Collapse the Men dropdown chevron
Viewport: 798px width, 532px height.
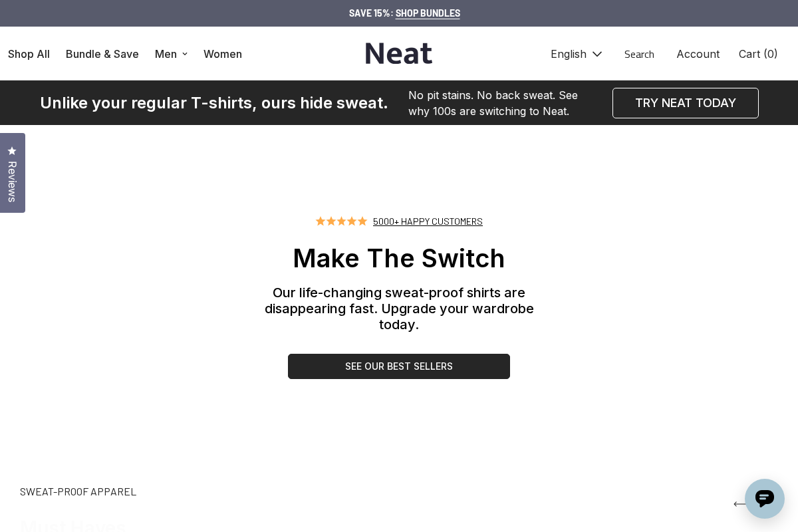tap(185, 54)
